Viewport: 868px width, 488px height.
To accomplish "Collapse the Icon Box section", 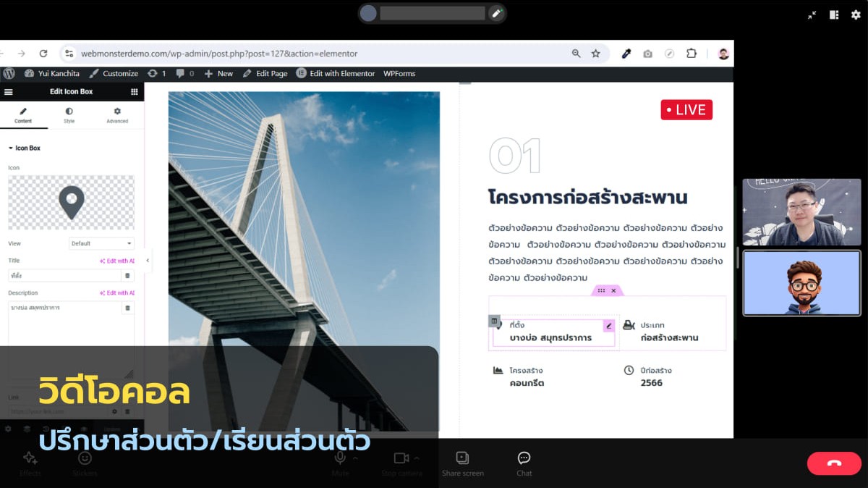I will tap(11, 148).
